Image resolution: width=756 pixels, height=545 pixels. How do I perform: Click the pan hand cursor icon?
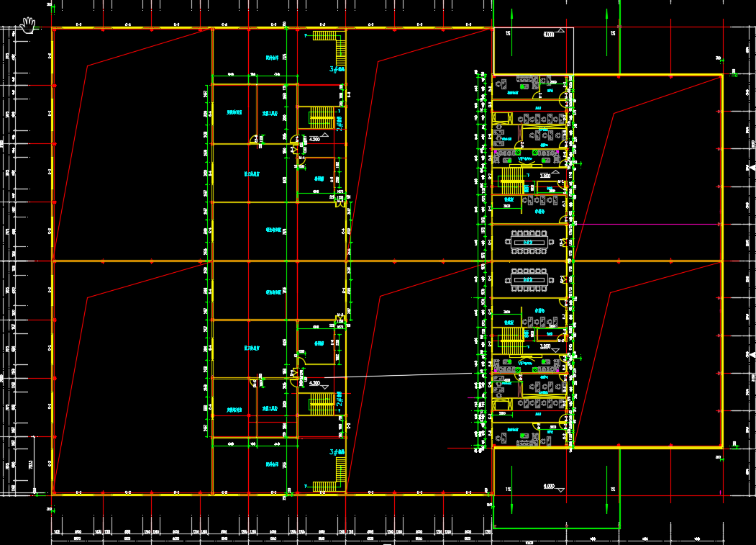29,26
